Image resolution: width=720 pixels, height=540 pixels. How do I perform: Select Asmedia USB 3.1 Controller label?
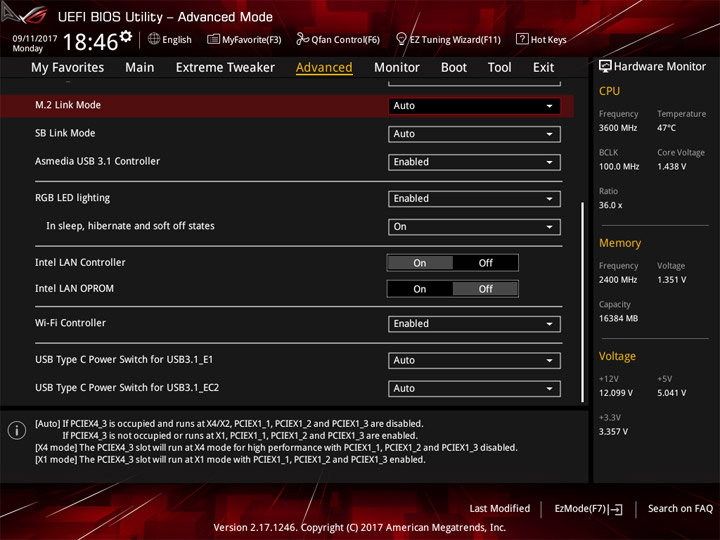(x=97, y=161)
